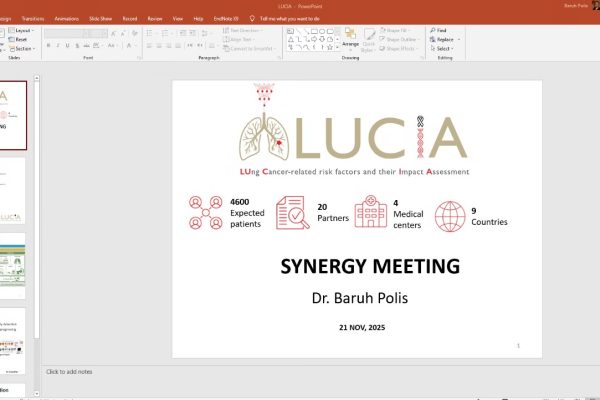This screenshot has height=400, width=600.
Task: Open the Align Text dropdown
Action: 239,39
